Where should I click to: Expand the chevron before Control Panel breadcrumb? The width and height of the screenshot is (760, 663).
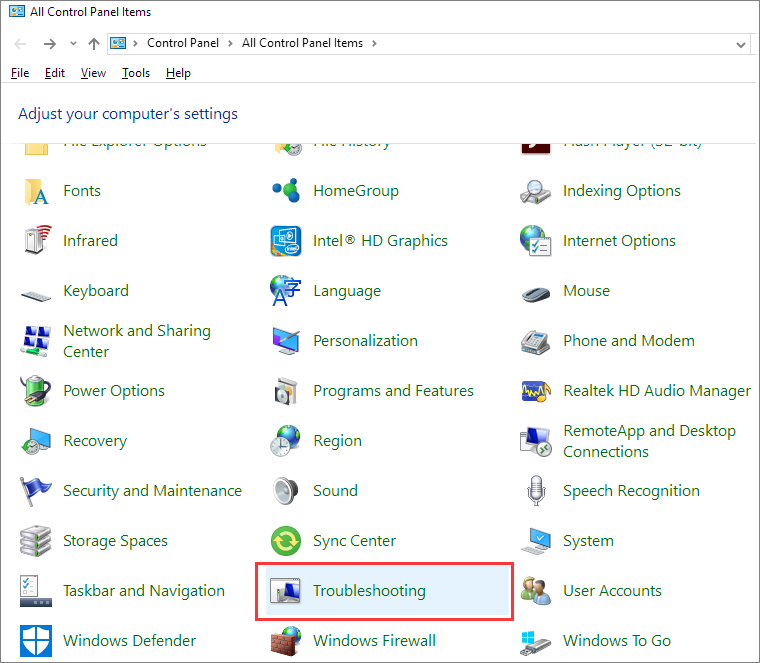tap(136, 44)
